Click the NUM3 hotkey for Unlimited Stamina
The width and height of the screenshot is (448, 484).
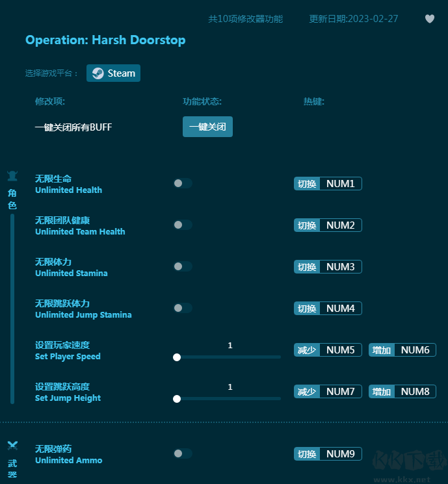pos(340,267)
